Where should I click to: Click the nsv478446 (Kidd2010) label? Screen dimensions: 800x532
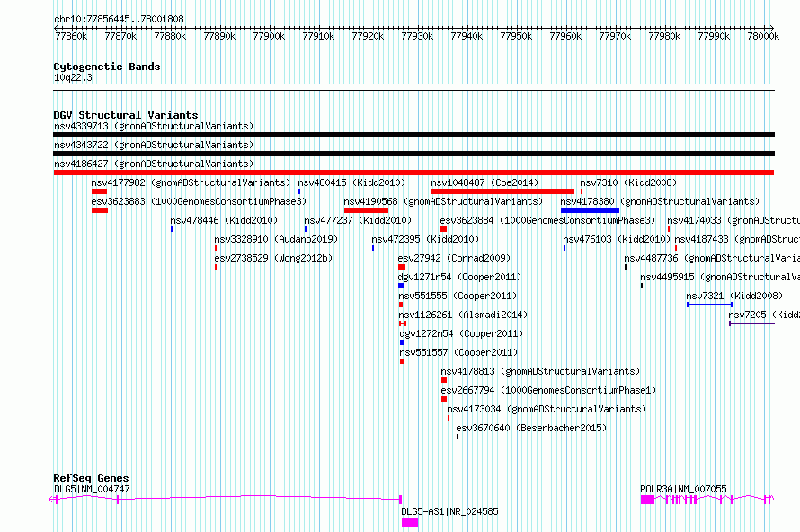point(224,220)
